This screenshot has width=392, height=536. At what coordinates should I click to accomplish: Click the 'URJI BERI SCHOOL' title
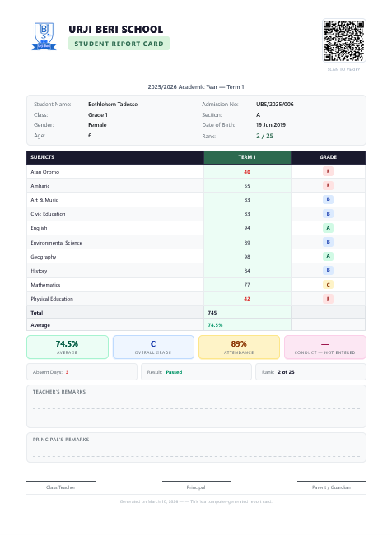[x=115, y=30]
